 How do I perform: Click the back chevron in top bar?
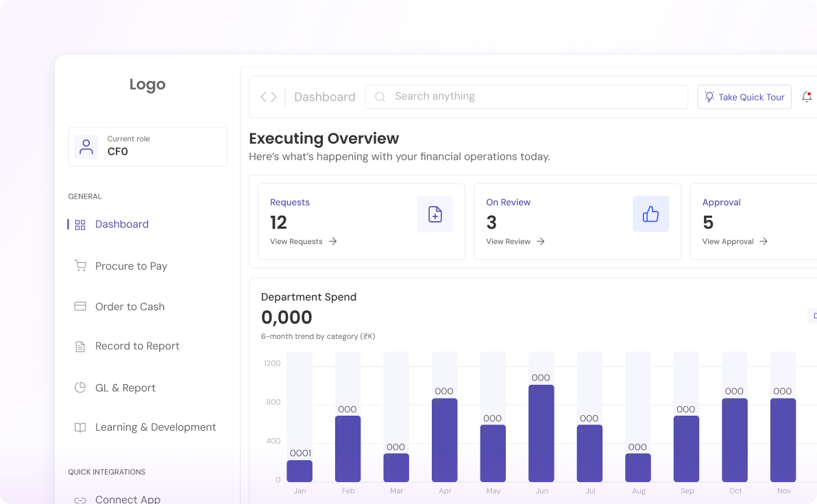click(264, 97)
